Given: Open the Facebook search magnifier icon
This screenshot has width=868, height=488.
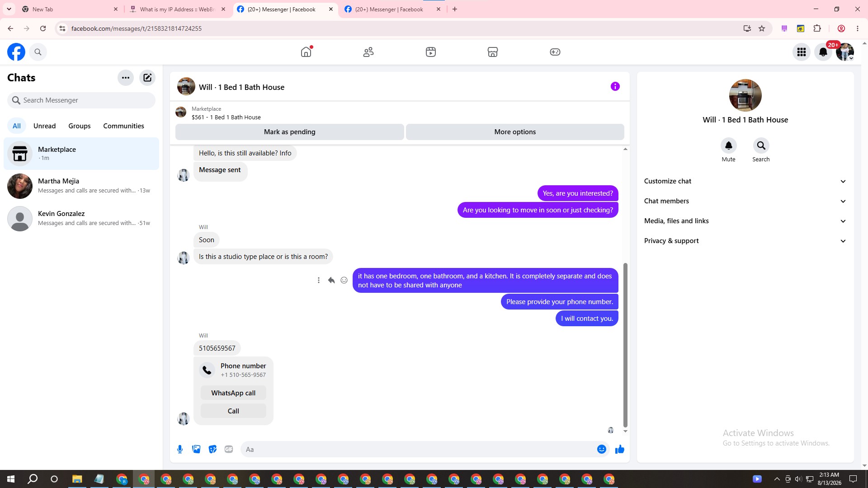Looking at the screenshot, I should coord(38,52).
